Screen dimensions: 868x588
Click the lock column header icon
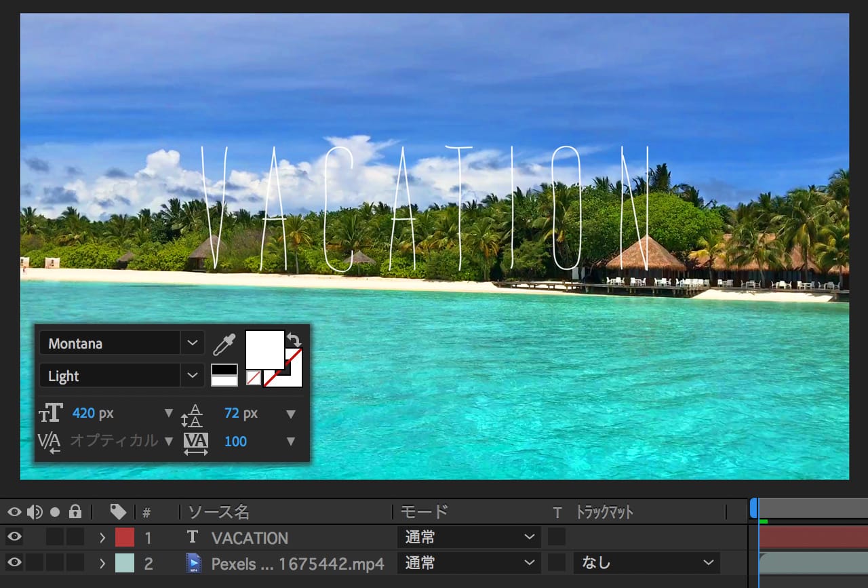pos(75,511)
